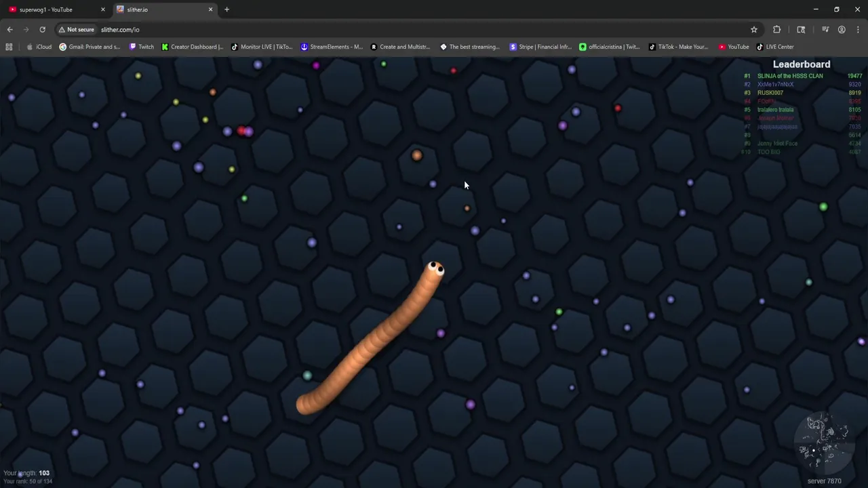Open the Stripe Financial Infrastructure bookmark

pyautogui.click(x=540, y=47)
